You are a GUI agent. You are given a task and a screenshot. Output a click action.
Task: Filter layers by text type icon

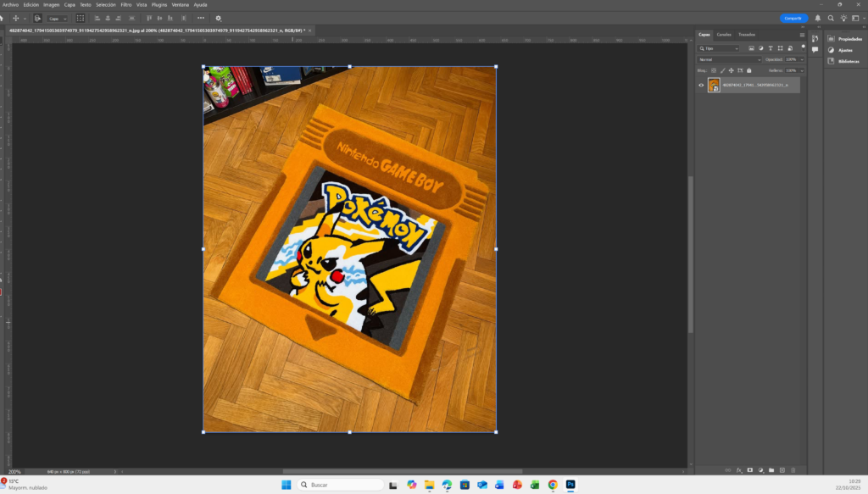[x=770, y=48]
